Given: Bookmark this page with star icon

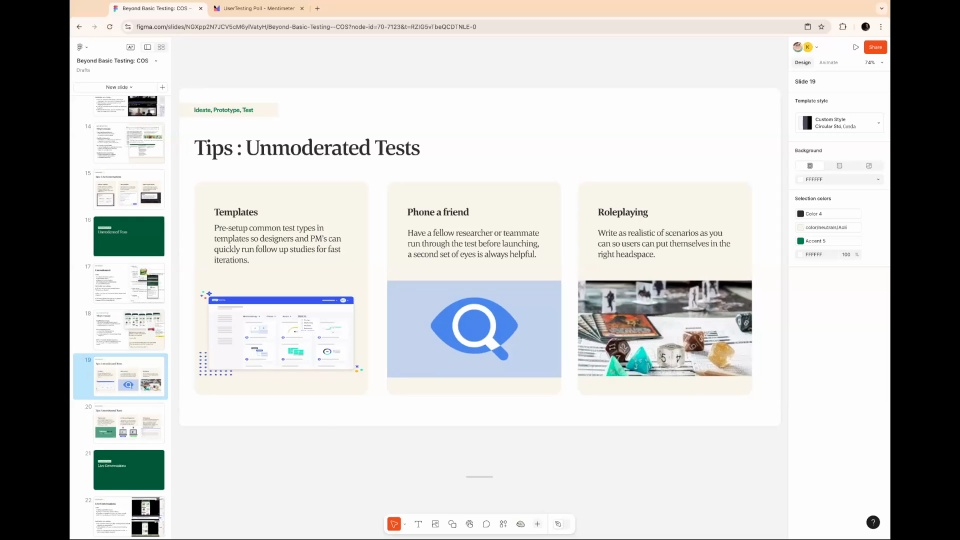Looking at the screenshot, I should click(822, 27).
